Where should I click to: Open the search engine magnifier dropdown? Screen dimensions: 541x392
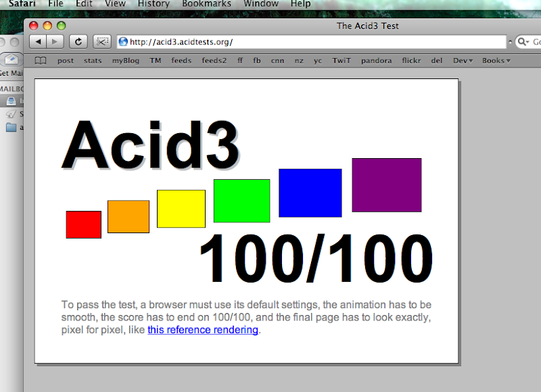(524, 42)
